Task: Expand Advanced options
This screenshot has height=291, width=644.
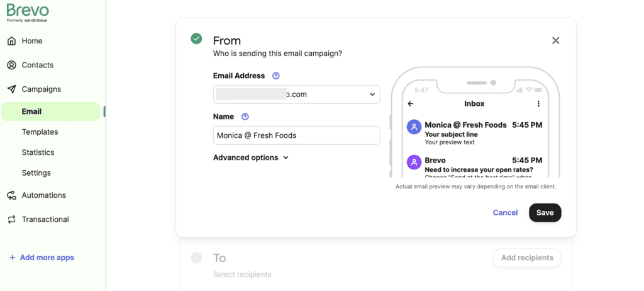Action: coord(251,157)
